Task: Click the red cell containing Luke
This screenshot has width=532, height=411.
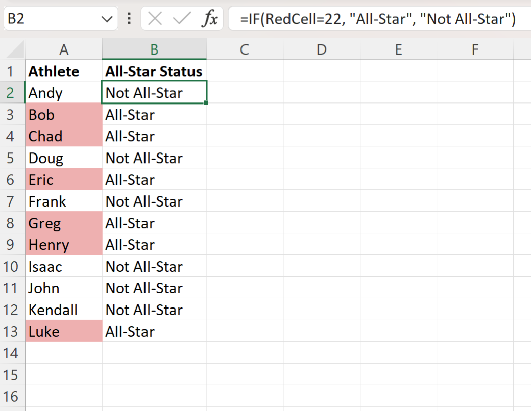Action: [x=64, y=331]
